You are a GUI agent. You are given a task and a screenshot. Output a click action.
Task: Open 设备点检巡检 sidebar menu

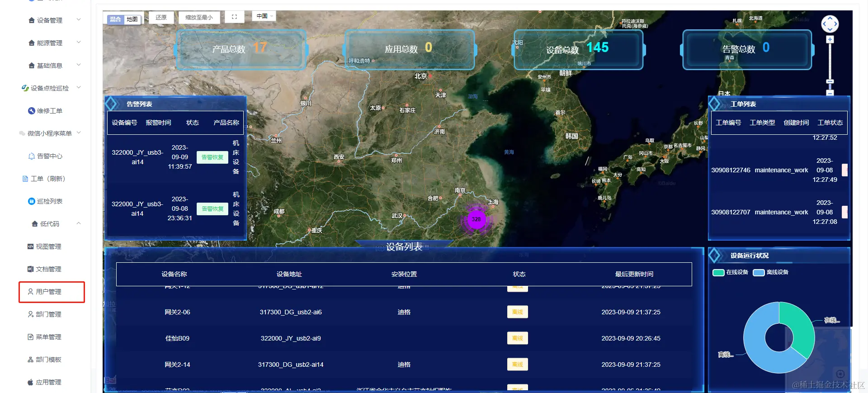pos(50,88)
